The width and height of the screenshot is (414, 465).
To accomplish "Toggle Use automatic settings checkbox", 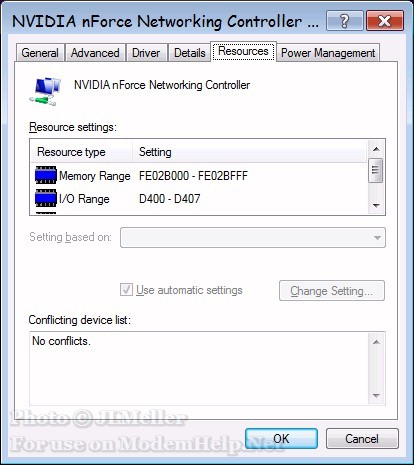I will (126, 290).
